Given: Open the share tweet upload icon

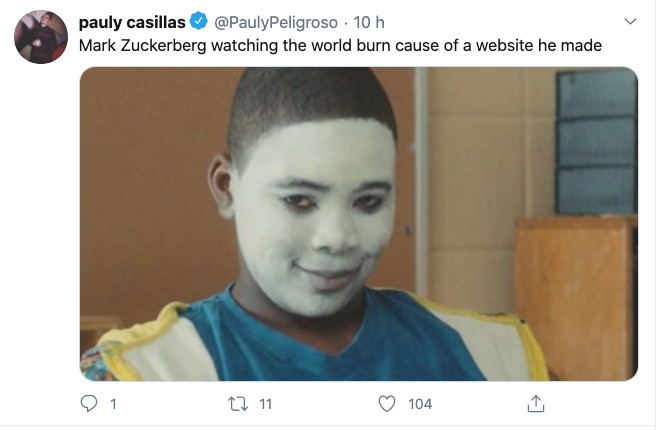Looking at the screenshot, I should pos(536,403).
